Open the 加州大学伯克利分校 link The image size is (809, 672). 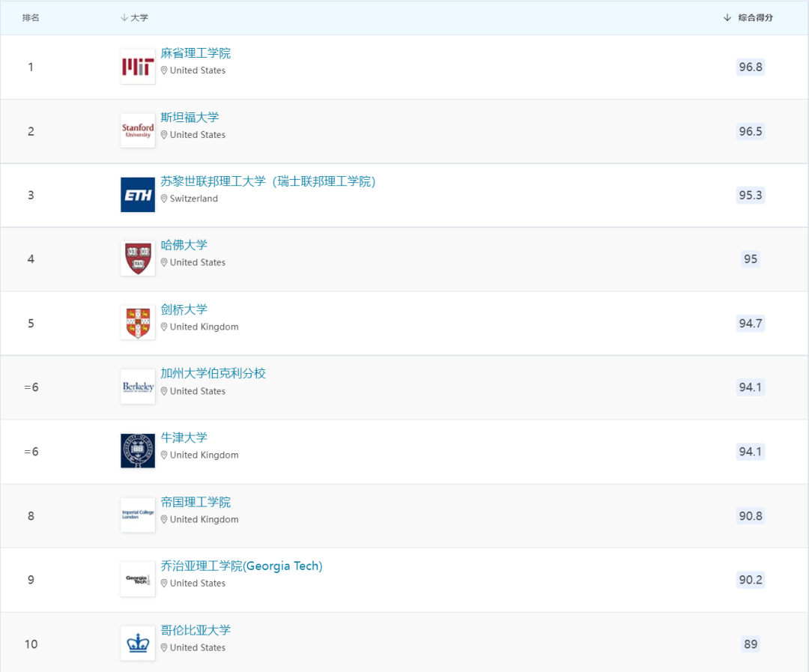213,373
